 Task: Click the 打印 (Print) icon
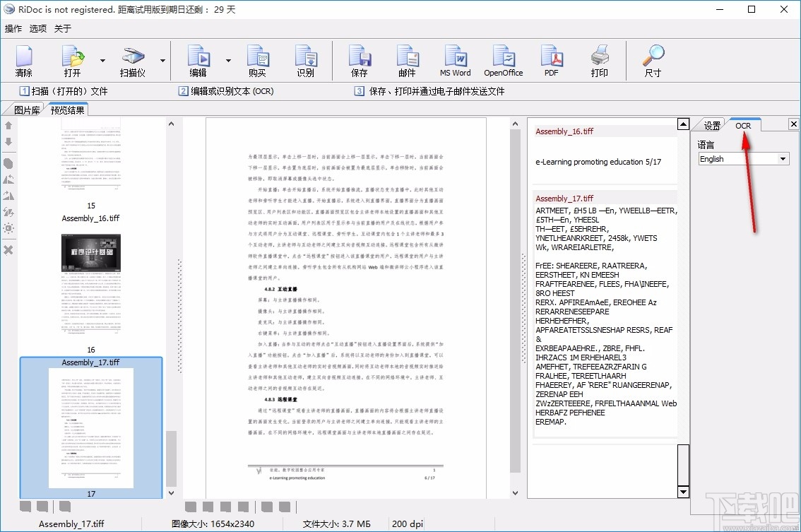click(599, 61)
